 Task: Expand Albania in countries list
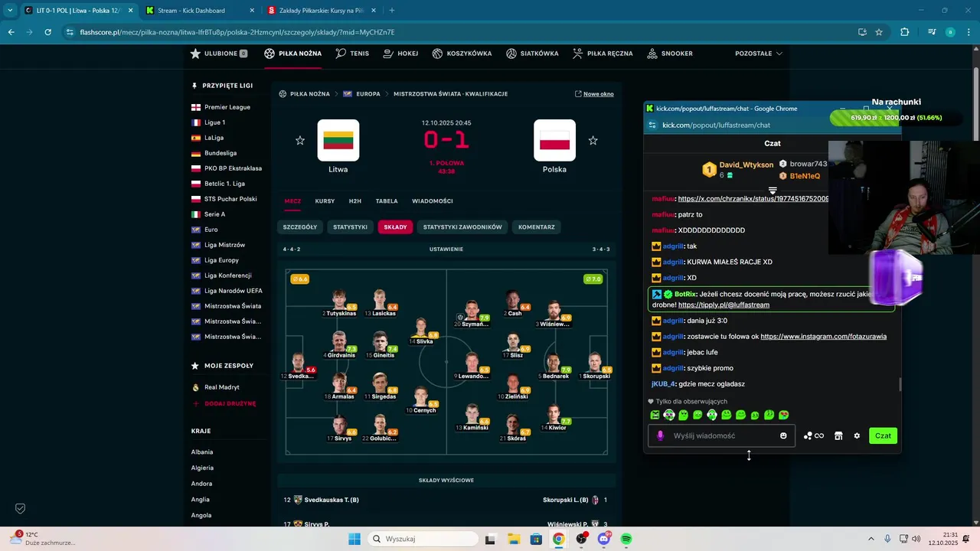tap(202, 452)
